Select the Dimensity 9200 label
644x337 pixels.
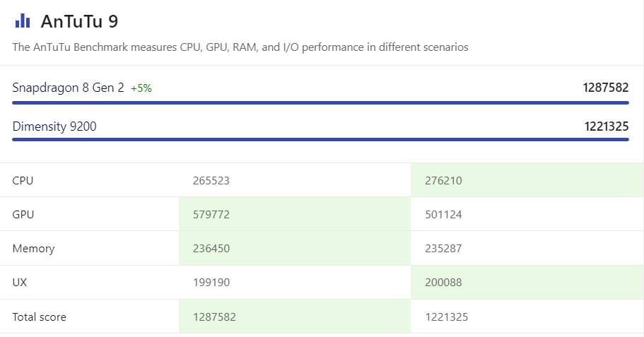pyautogui.click(x=54, y=126)
